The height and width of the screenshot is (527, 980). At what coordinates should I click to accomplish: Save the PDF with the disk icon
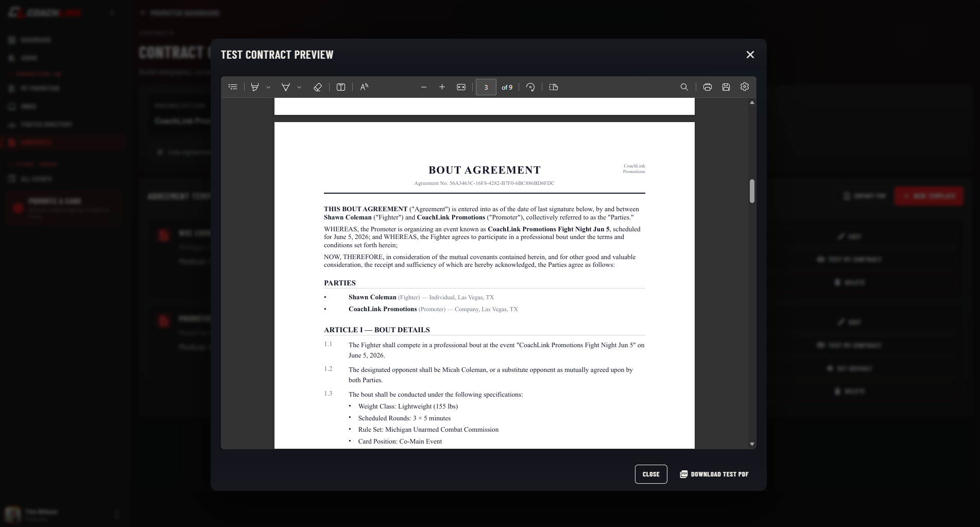[726, 87]
